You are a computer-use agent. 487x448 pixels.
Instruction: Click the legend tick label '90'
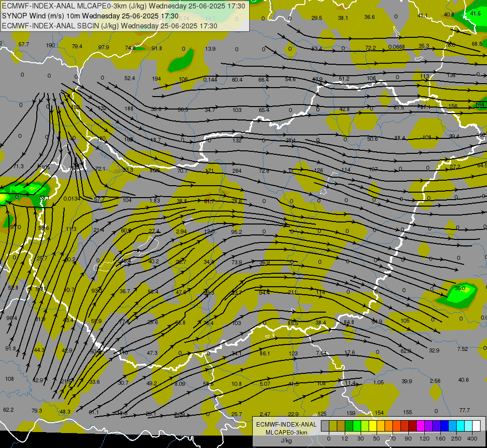[408, 439]
